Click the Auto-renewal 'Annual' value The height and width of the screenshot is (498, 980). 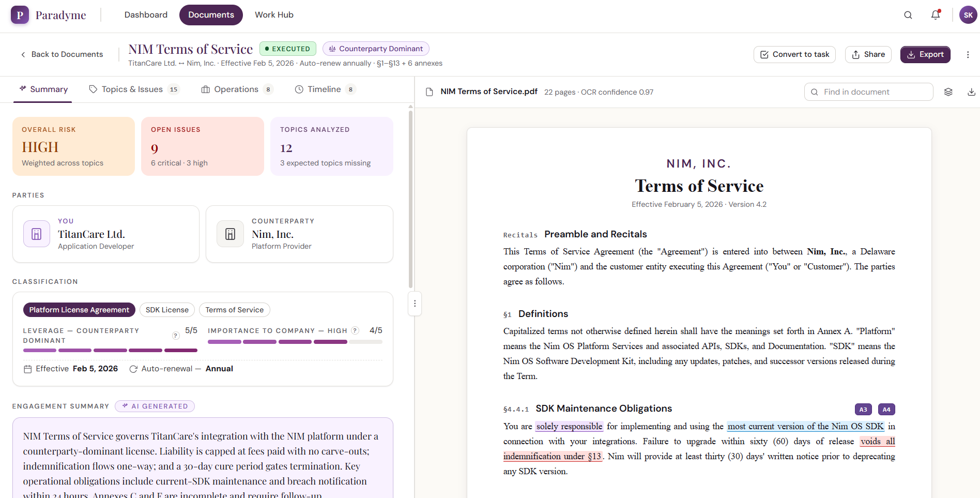click(x=219, y=369)
